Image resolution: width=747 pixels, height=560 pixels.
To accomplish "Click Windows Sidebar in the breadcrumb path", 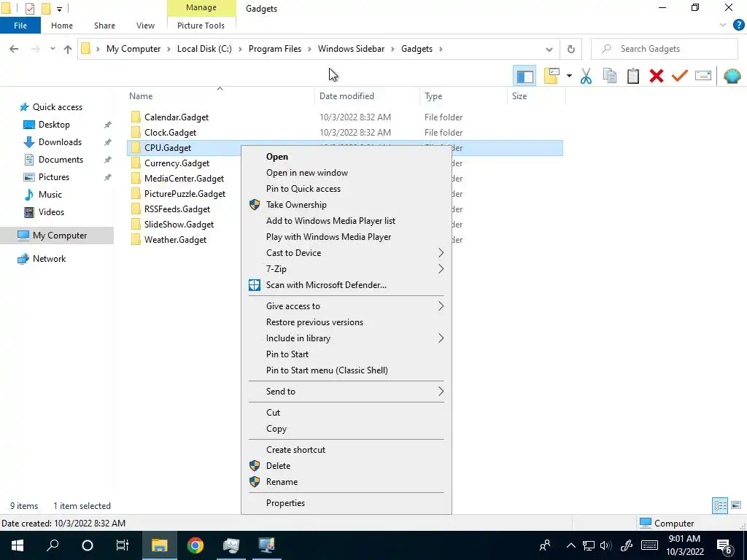I will click(351, 49).
